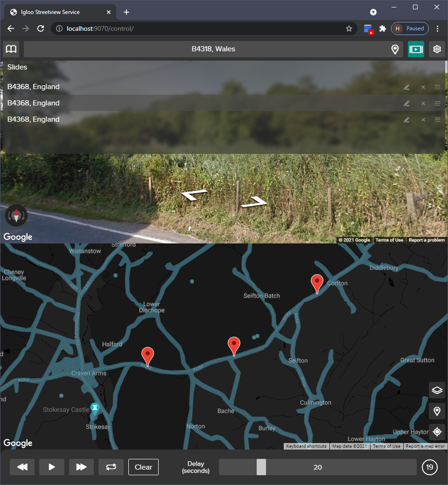Click the location pin in search bar
The width and height of the screenshot is (448, 485).
(395, 49)
